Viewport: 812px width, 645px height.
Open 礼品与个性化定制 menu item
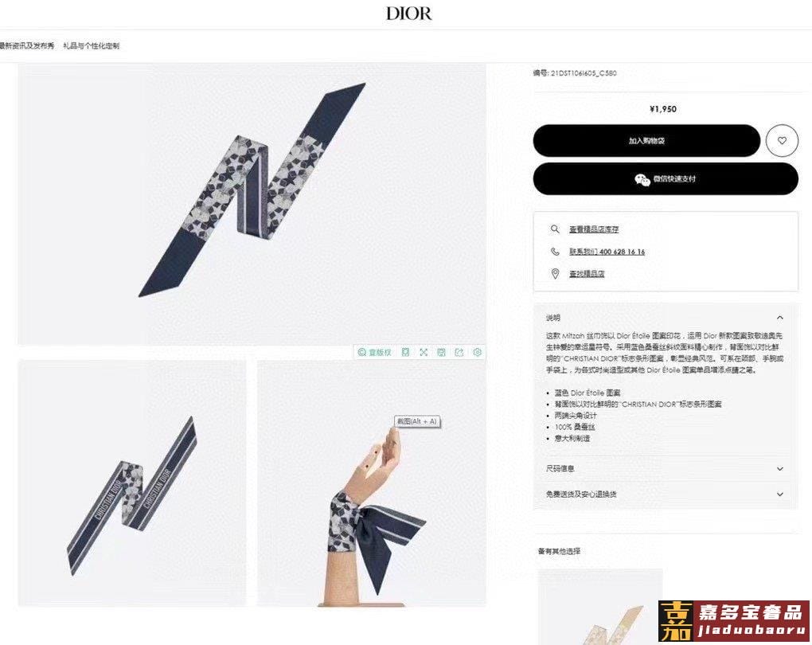tap(91, 45)
